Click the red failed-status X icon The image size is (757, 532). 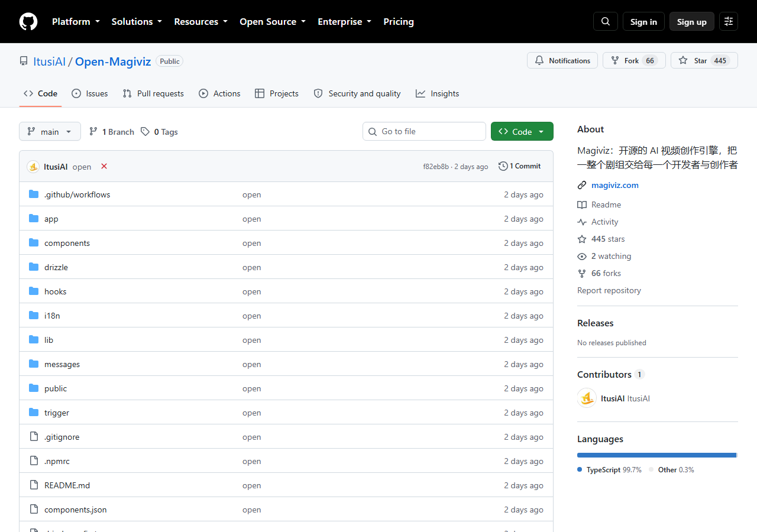[x=104, y=166]
